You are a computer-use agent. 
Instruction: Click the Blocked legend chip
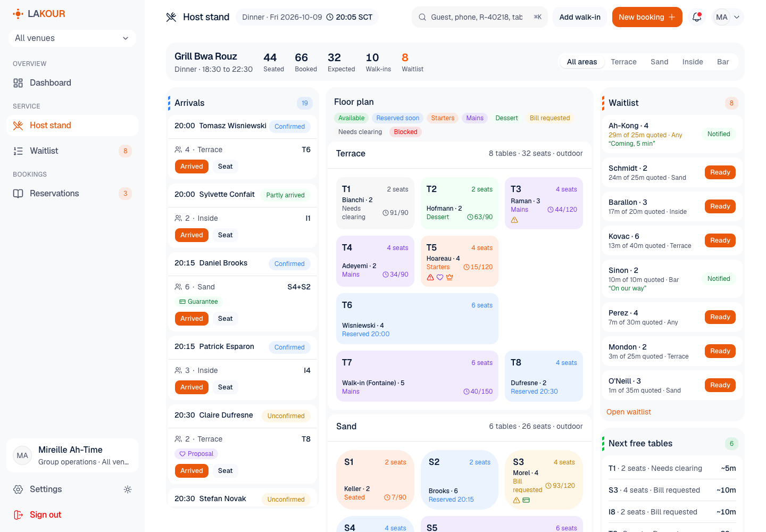pyautogui.click(x=406, y=132)
